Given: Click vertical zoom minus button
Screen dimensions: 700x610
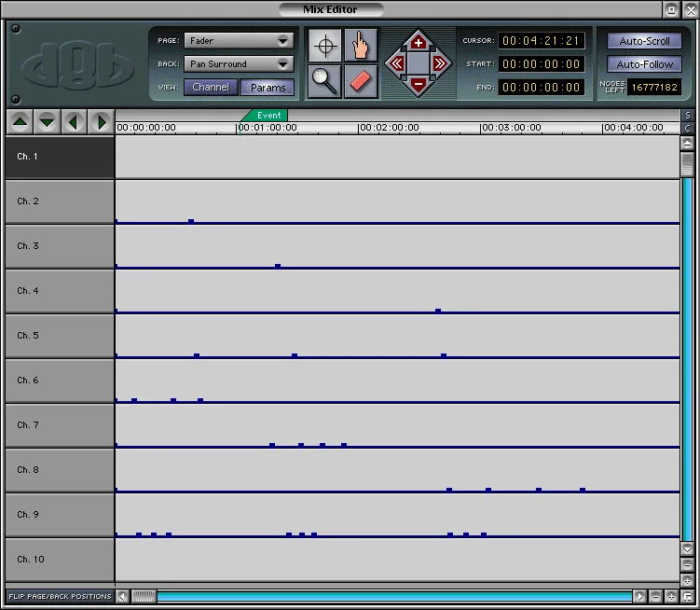Looking at the screenshot, I should 688,564.
